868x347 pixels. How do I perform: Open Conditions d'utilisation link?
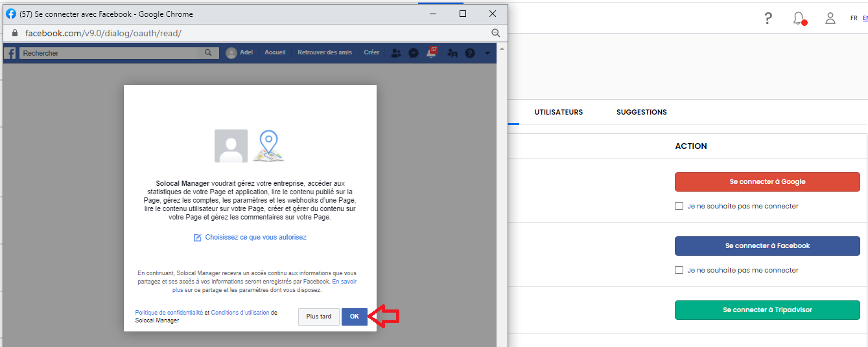tap(240, 313)
